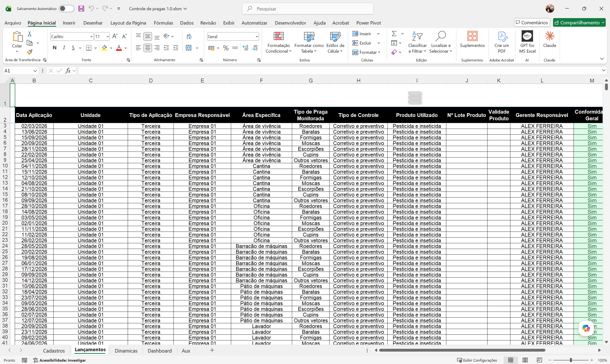This screenshot has height=364, width=610.
Task: Click the Undo arrow icon
Action: pyautogui.click(x=91, y=9)
